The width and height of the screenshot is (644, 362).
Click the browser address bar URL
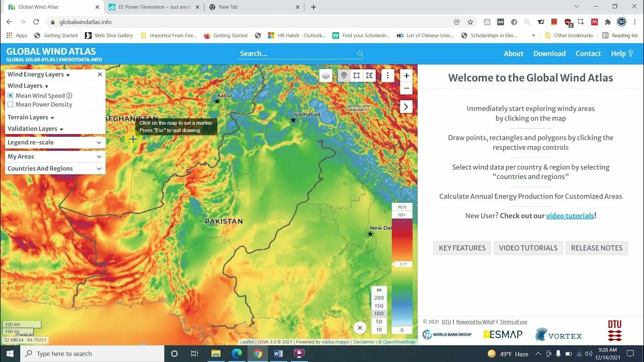point(86,22)
